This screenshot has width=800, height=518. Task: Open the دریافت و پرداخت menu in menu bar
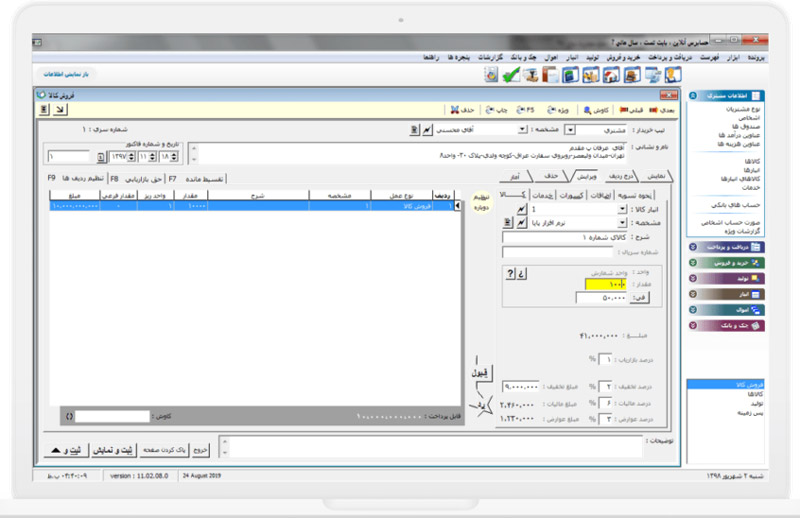(x=670, y=58)
